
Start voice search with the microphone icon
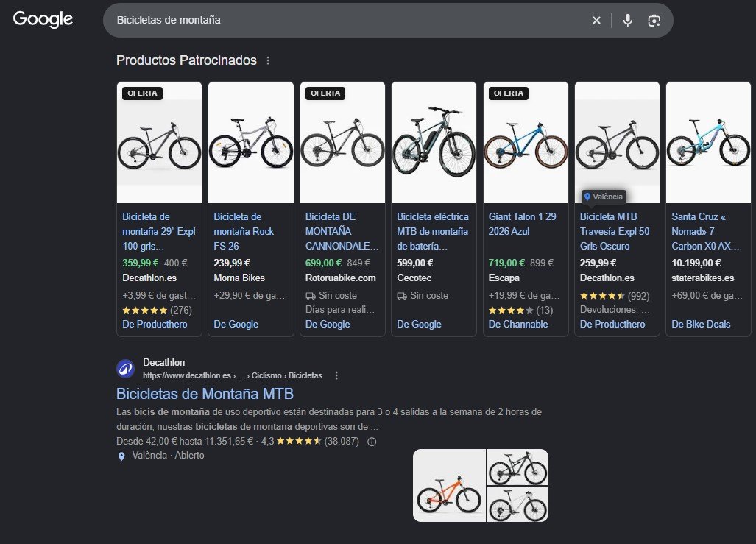coord(627,21)
